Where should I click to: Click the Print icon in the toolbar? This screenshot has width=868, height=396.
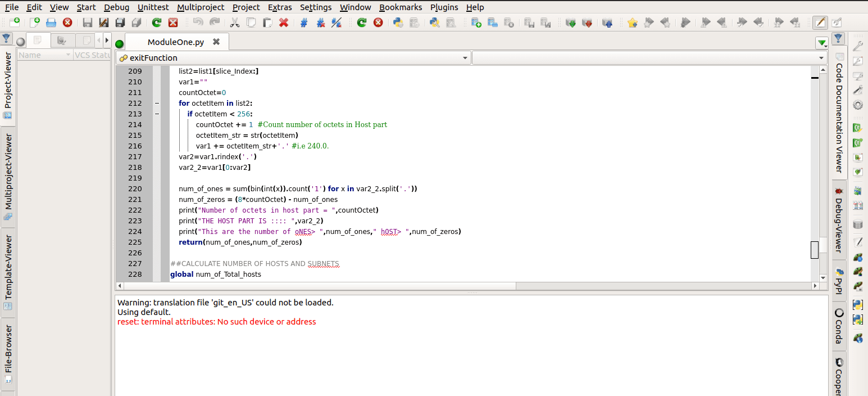51,22
